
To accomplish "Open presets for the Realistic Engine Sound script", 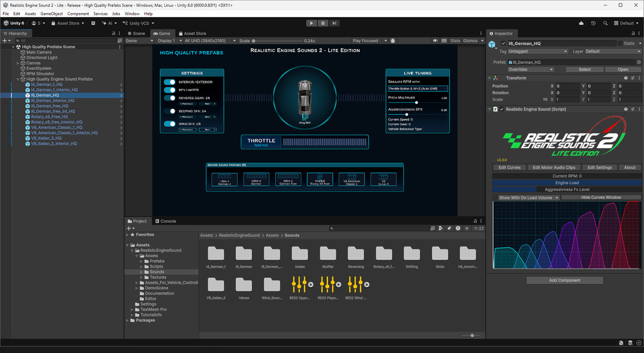I will pos(632,109).
